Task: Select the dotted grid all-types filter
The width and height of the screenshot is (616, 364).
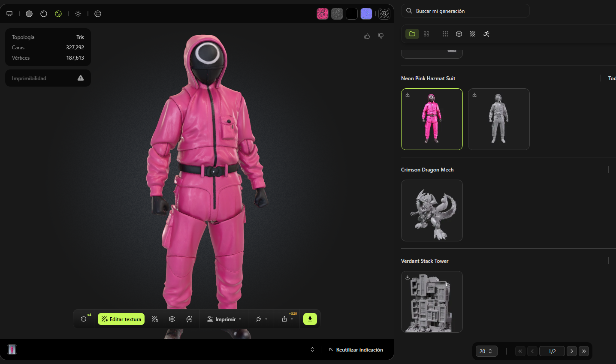Action: click(445, 34)
